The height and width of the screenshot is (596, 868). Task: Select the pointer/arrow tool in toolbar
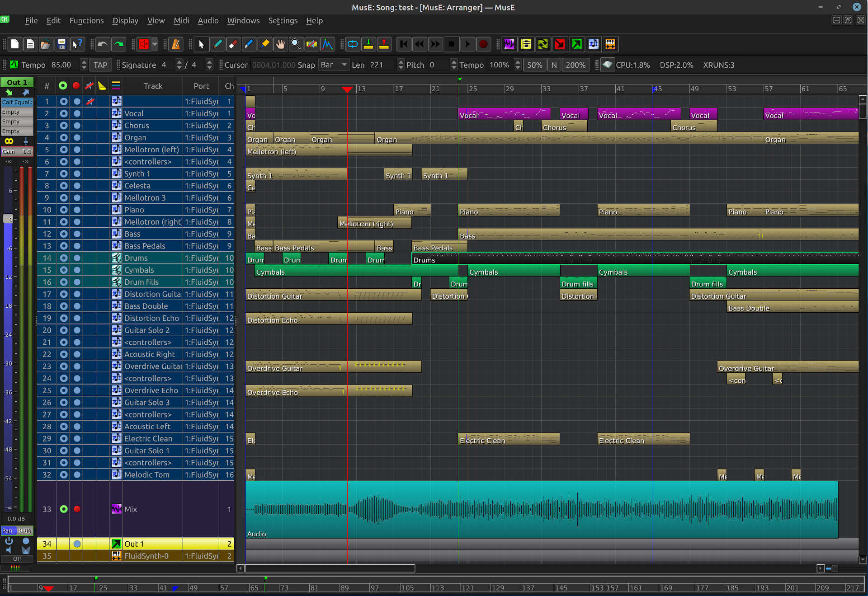pos(202,44)
